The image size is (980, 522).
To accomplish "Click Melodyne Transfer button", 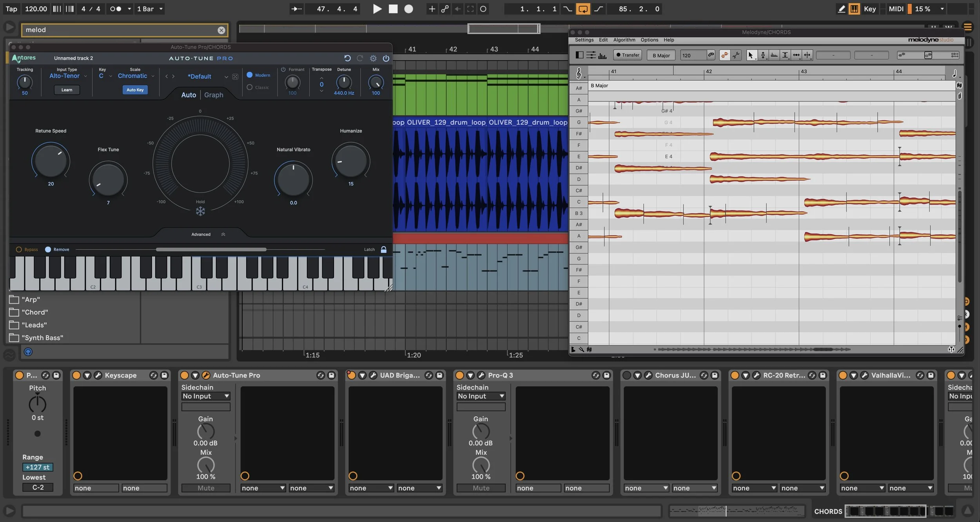I will 628,55.
